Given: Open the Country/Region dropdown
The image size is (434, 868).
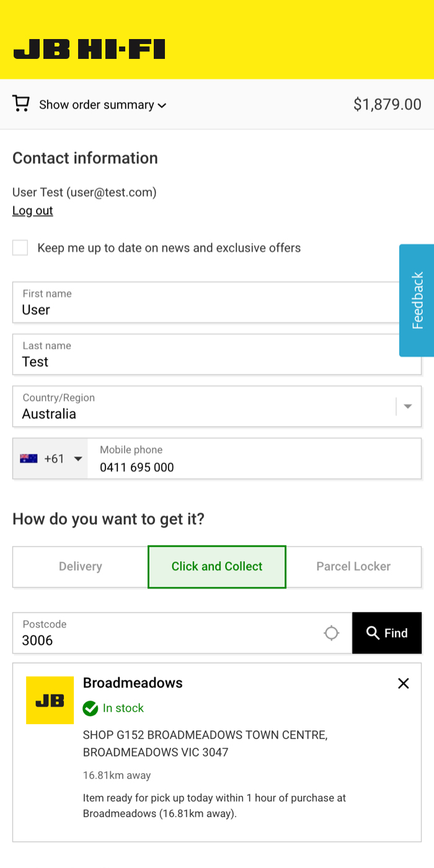Looking at the screenshot, I should coord(407,407).
